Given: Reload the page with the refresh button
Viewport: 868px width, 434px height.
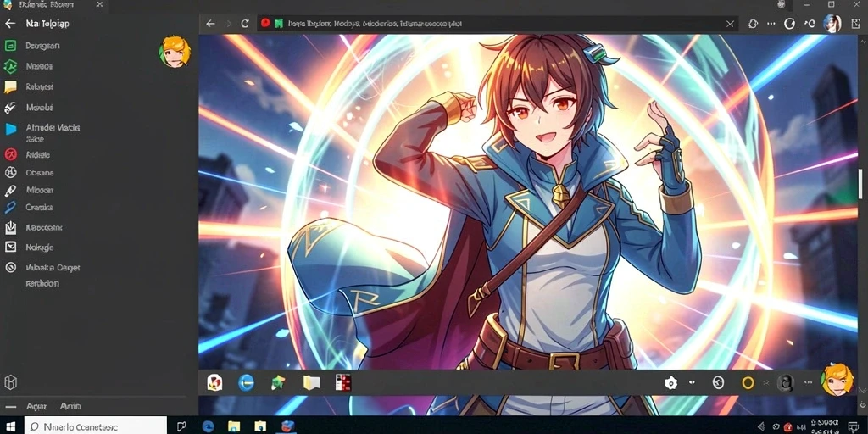Looking at the screenshot, I should (245, 24).
